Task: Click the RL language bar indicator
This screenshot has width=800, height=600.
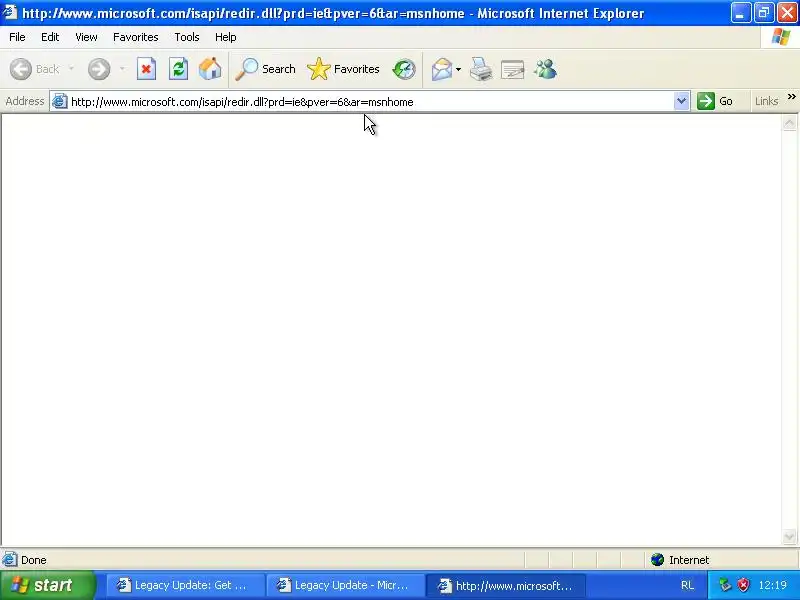Action: (x=687, y=585)
